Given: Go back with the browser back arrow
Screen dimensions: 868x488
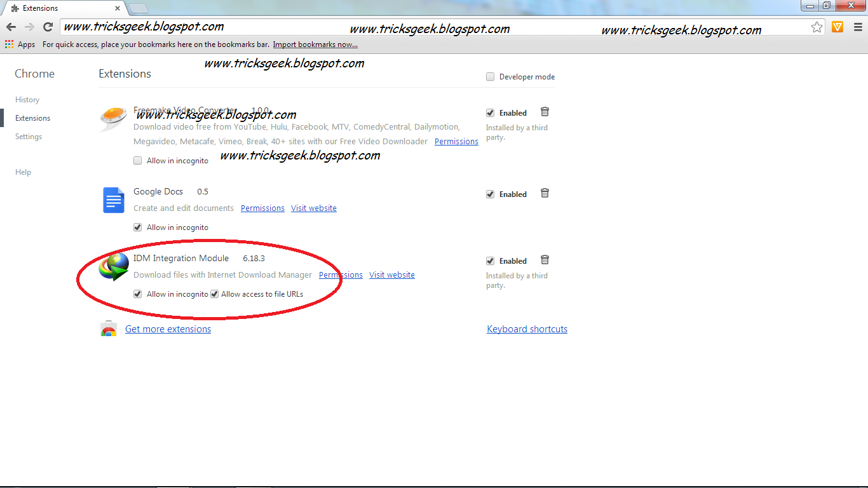Looking at the screenshot, I should pos(11,27).
